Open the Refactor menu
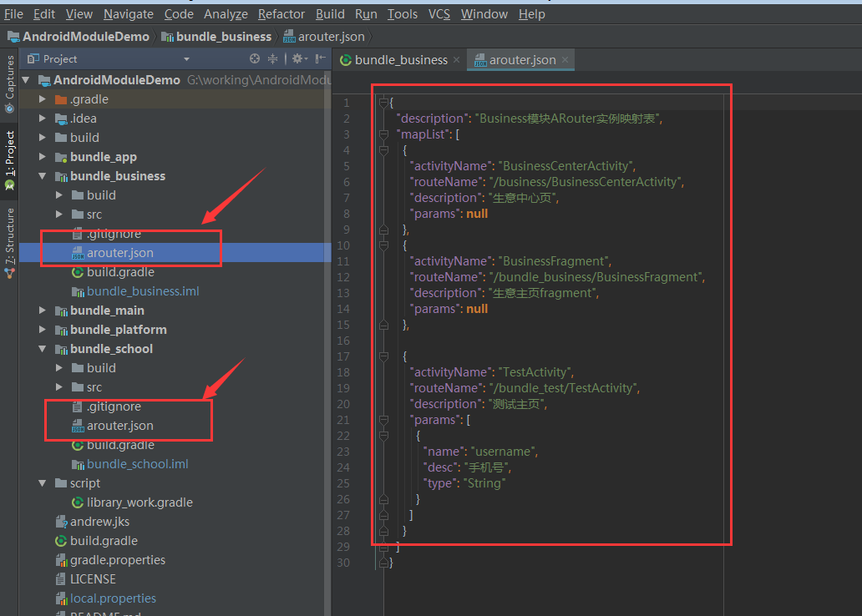Image resolution: width=862 pixels, height=616 pixels. [x=281, y=13]
